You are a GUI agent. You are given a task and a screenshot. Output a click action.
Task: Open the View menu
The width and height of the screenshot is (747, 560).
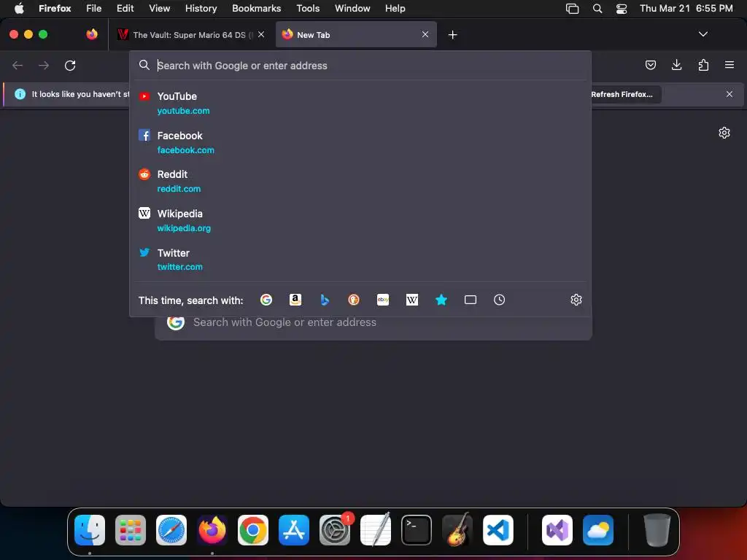[159, 8]
